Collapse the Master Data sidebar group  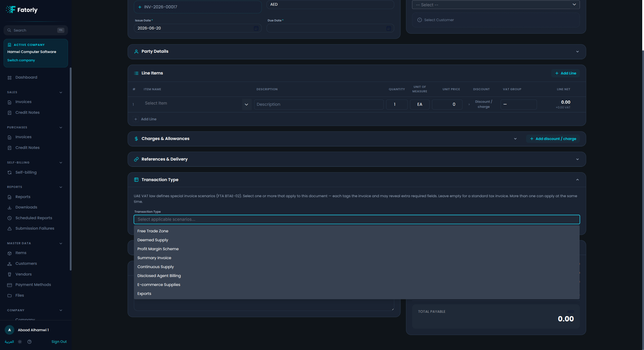click(x=61, y=243)
